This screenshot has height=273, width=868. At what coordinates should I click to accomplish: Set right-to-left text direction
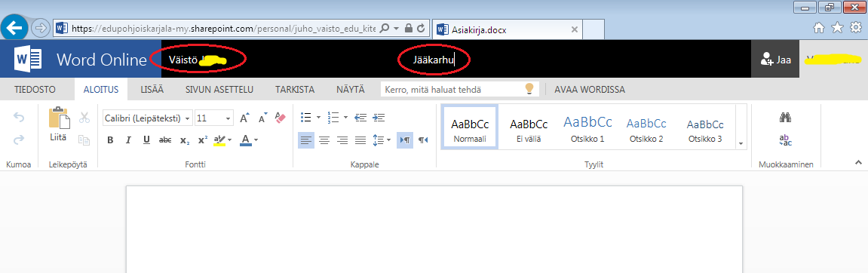[423, 140]
